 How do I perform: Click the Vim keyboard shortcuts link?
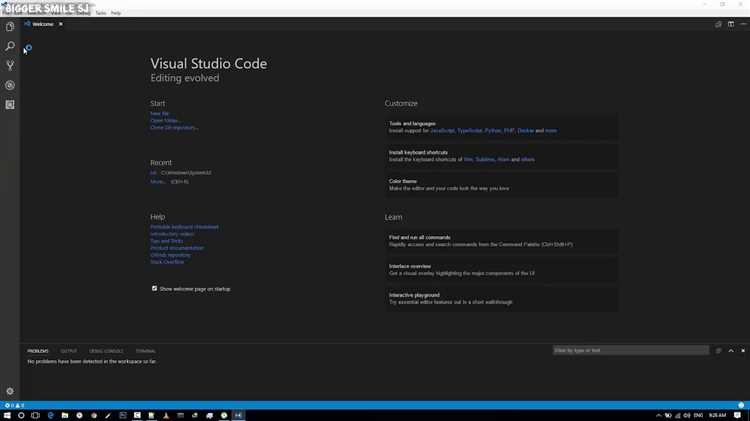[x=468, y=159]
